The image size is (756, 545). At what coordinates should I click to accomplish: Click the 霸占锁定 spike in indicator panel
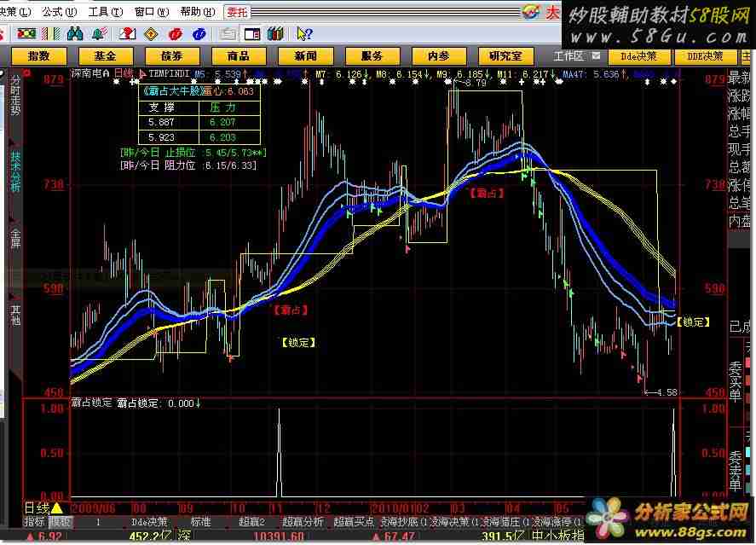tap(279, 452)
